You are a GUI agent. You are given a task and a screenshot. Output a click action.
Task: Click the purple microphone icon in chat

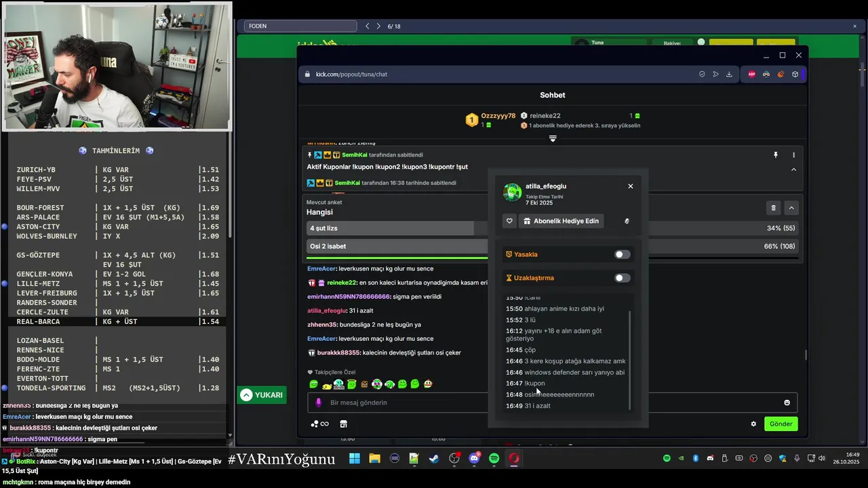click(319, 403)
